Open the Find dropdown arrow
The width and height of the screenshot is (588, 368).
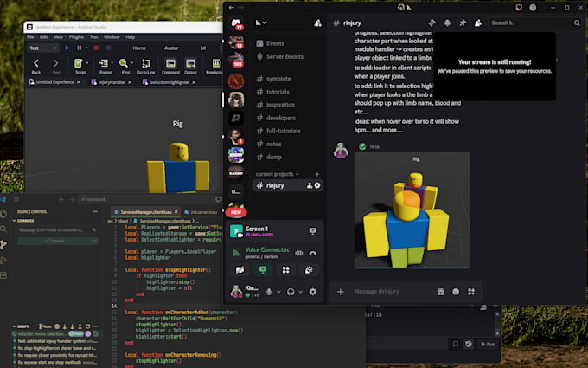[131, 63]
